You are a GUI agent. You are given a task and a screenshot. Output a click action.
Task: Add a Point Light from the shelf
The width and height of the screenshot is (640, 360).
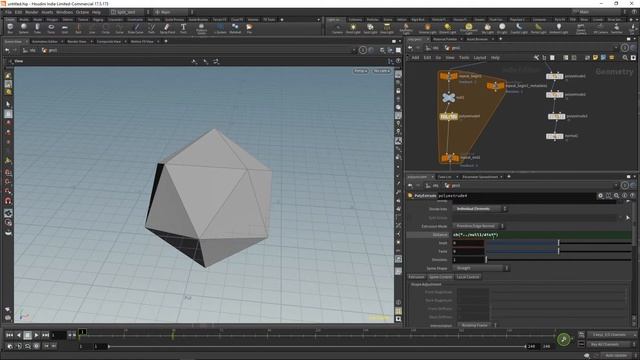point(353,28)
